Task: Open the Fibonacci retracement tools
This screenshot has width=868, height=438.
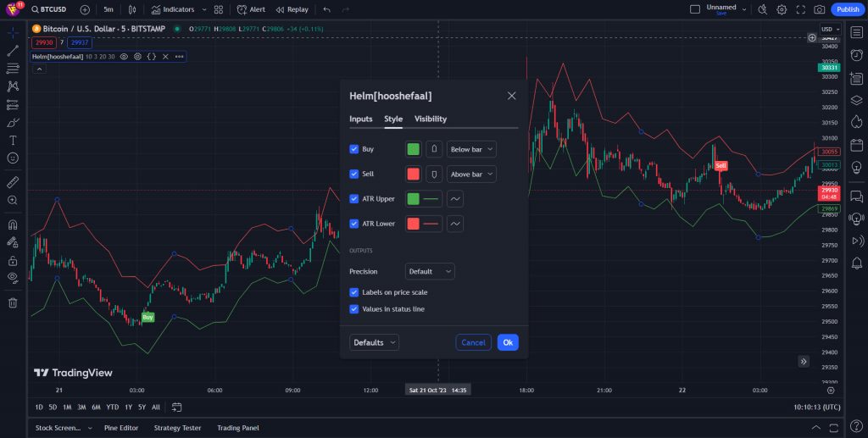Action: point(13,69)
